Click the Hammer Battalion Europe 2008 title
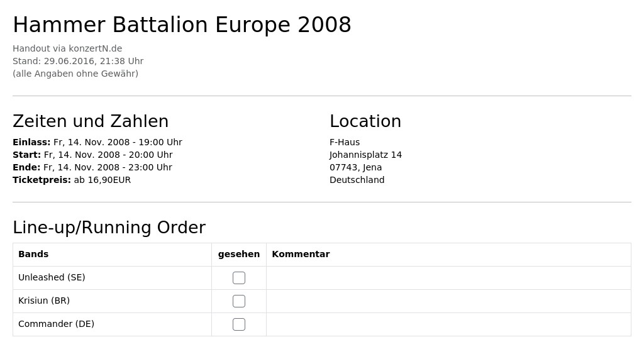644x359 pixels. [182, 25]
